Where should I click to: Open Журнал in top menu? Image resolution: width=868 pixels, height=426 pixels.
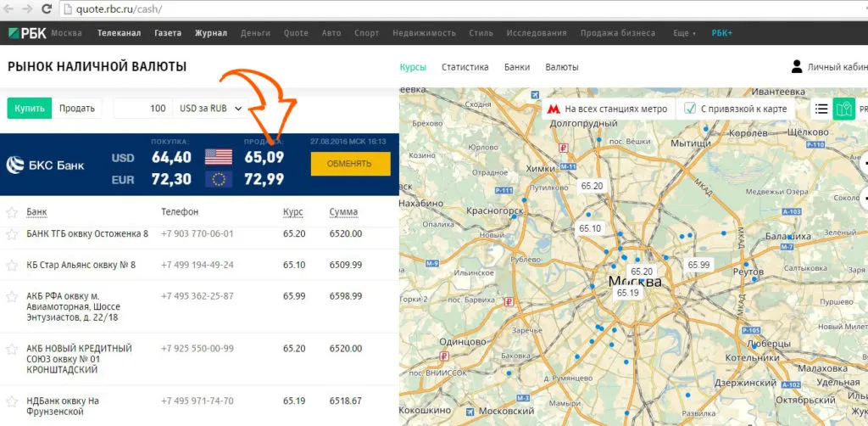211,33
